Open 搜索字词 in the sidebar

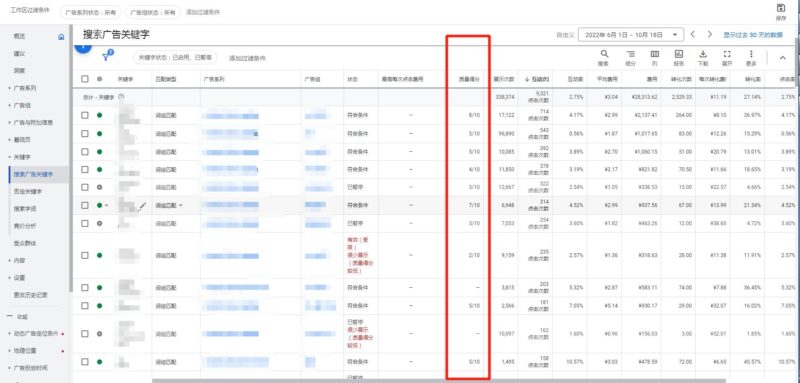pyautogui.click(x=25, y=209)
